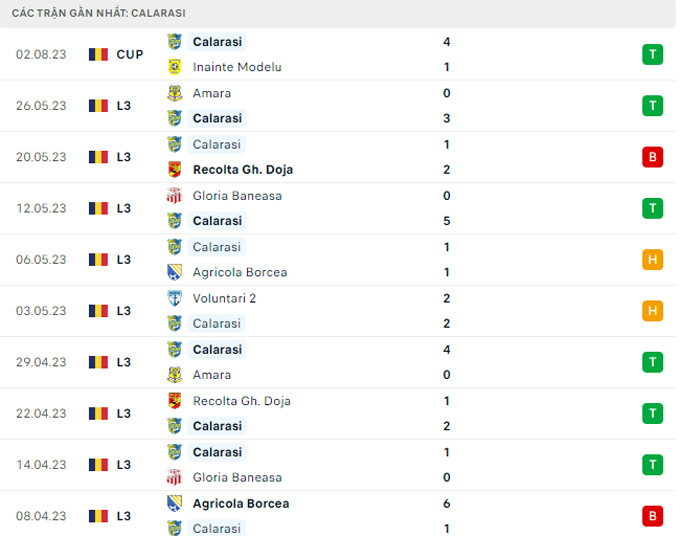Click the Romania flag in the 02.08.23 row

98,54
